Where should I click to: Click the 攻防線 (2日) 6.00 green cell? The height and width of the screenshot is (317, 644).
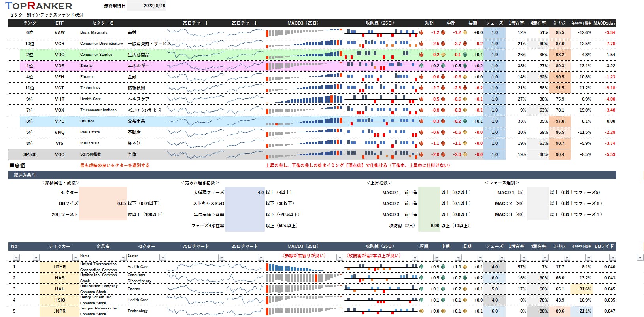point(429,226)
